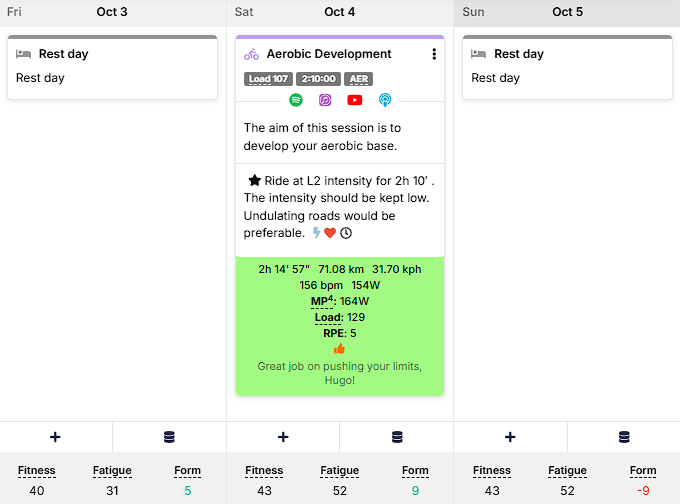Click the lightning power icon in instructions

pyautogui.click(x=316, y=233)
